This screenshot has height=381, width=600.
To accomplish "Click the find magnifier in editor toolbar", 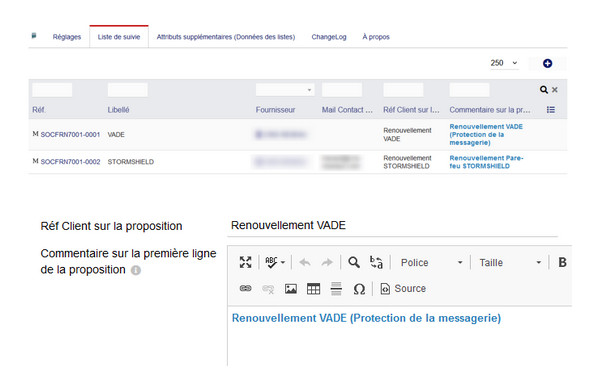I will point(354,262).
